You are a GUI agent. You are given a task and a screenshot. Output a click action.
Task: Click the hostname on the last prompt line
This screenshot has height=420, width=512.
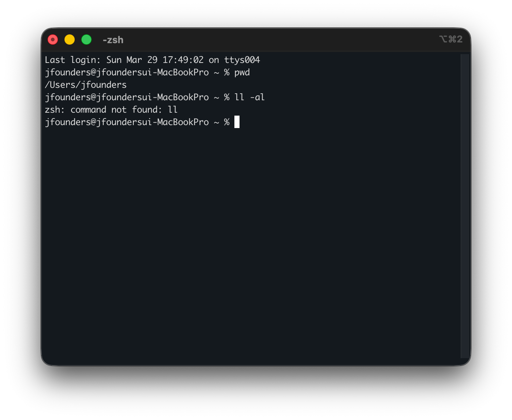pos(152,122)
